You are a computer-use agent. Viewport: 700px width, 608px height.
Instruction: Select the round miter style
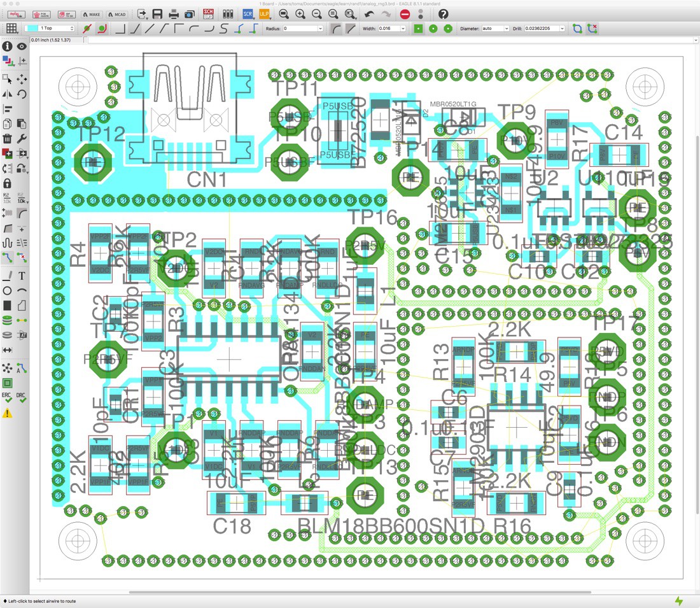[336, 29]
